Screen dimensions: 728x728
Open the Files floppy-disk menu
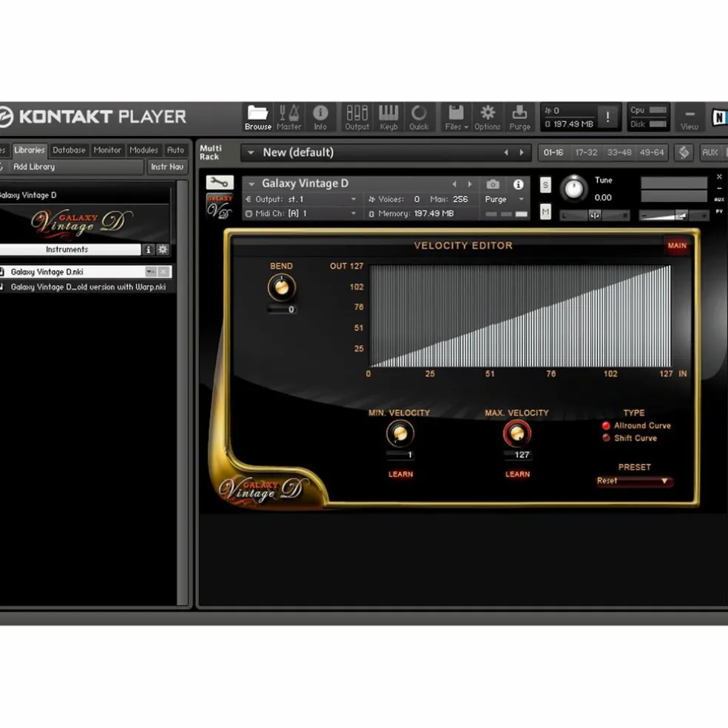pyautogui.click(x=456, y=117)
